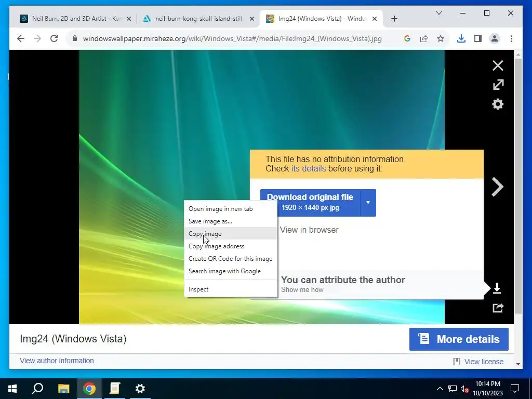
Task: Go to next image with right chevron
Action: (x=497, y=187)
